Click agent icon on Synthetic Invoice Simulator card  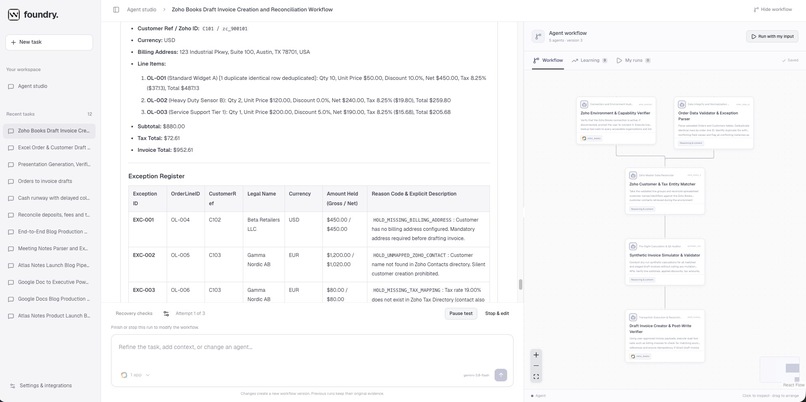(x=633, y=246)
